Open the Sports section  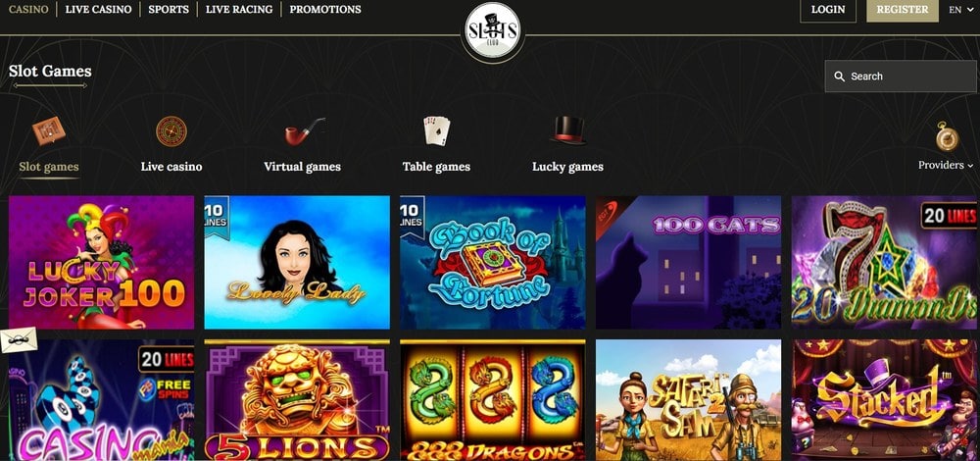click(169, 10)
